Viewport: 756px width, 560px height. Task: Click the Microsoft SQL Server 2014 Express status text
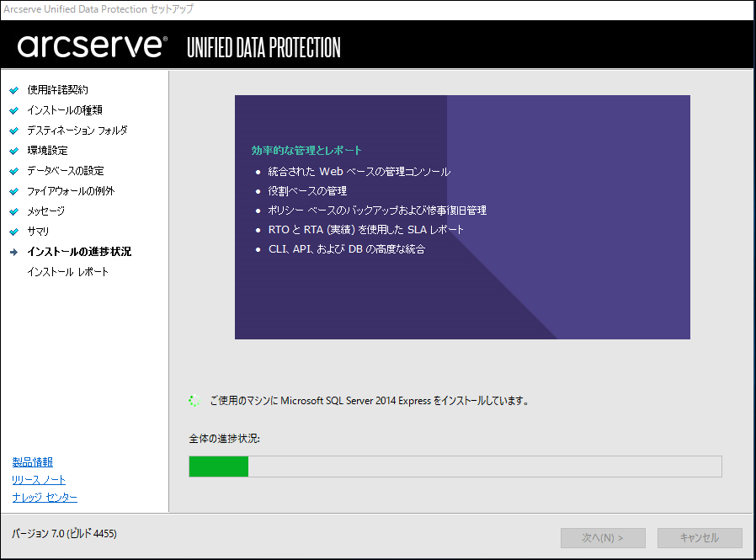[x=370, y=401]
